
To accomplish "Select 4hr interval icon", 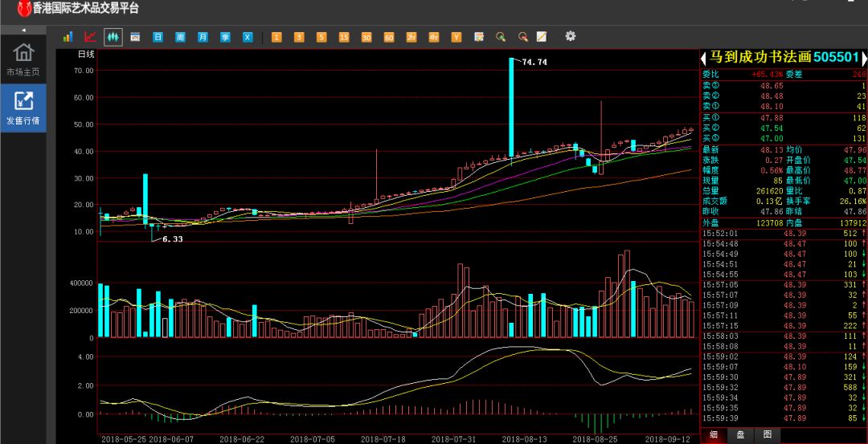I will [x=434, y=37].
